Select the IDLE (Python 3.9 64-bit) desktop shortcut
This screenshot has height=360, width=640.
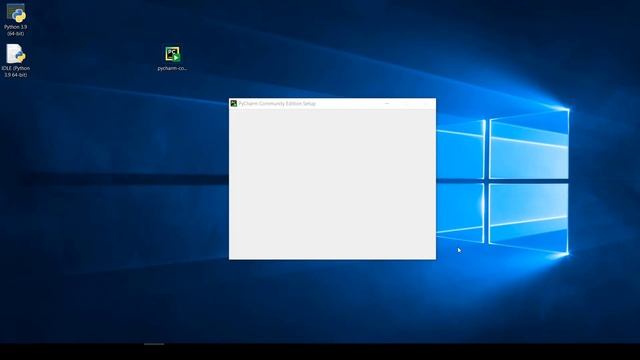coord(16,60)
